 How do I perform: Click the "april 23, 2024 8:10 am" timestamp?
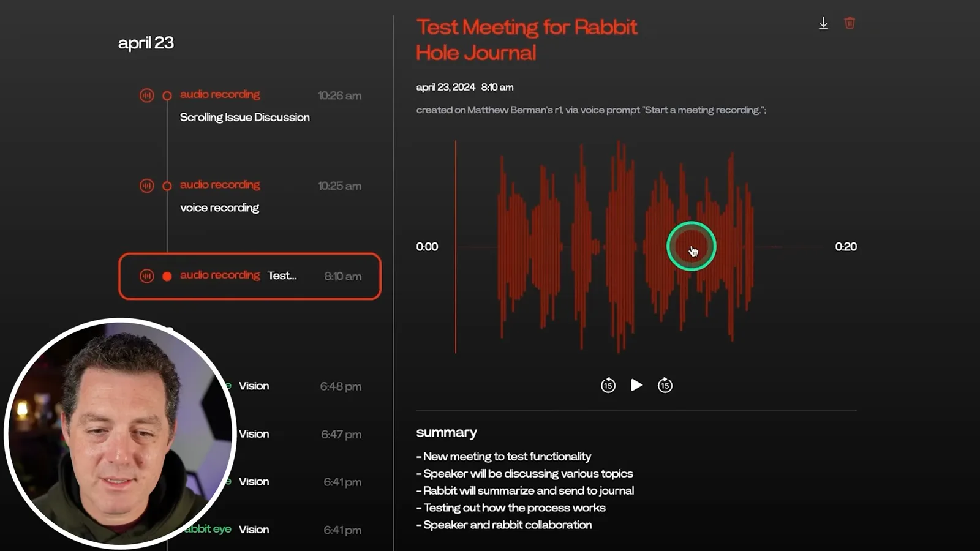point(465,87)
